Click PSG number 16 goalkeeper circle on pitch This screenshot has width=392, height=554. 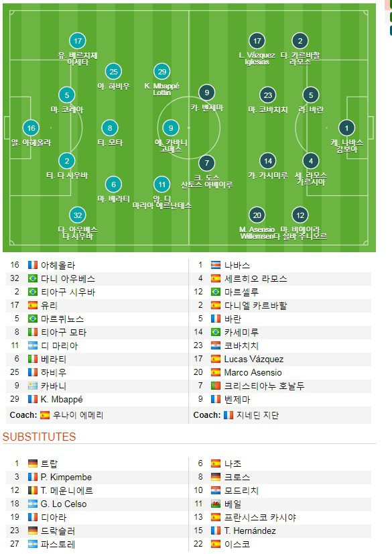31,128
